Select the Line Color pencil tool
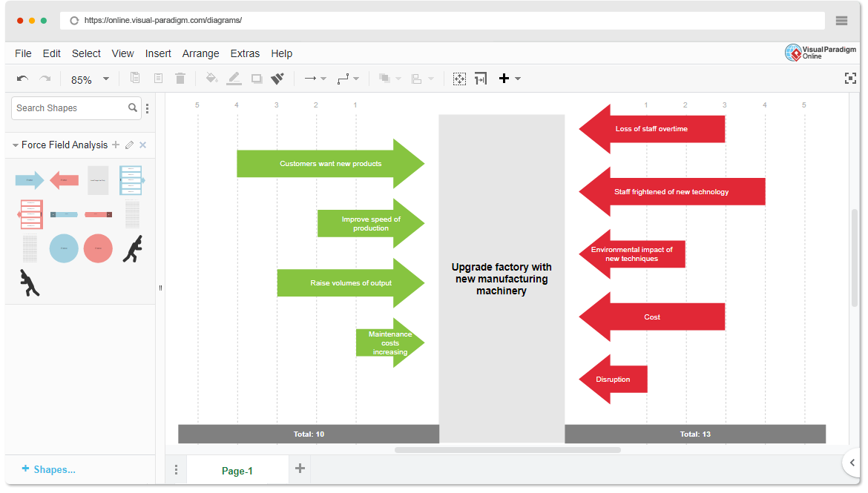Image resolution: width=868 pixels, height=493 pixels. tap(234, 79)
